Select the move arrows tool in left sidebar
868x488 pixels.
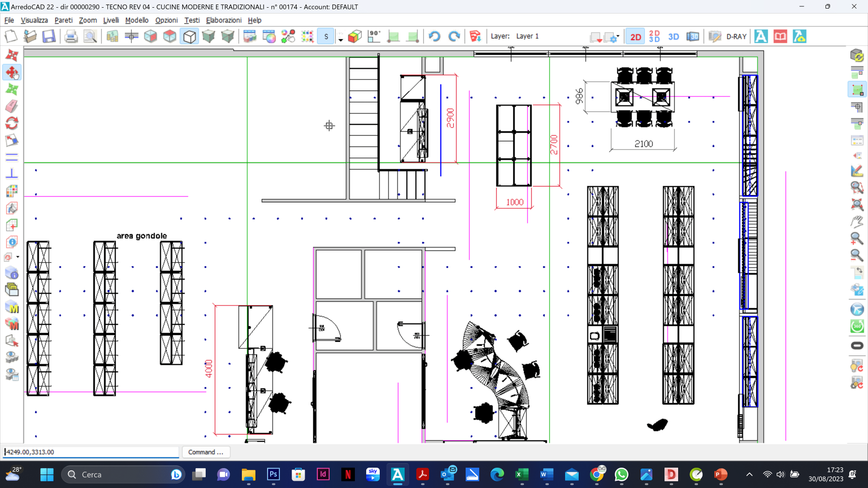pyautogui.click(x=12, y=72)
